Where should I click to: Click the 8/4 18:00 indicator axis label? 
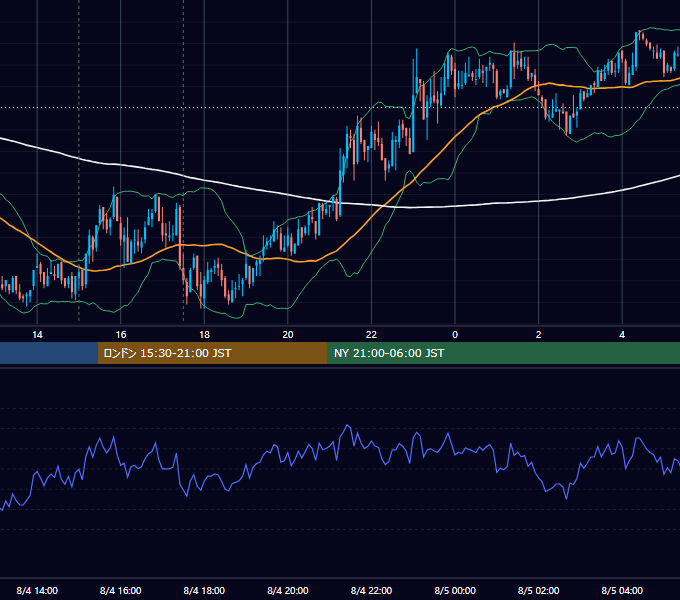coord(204,590)
